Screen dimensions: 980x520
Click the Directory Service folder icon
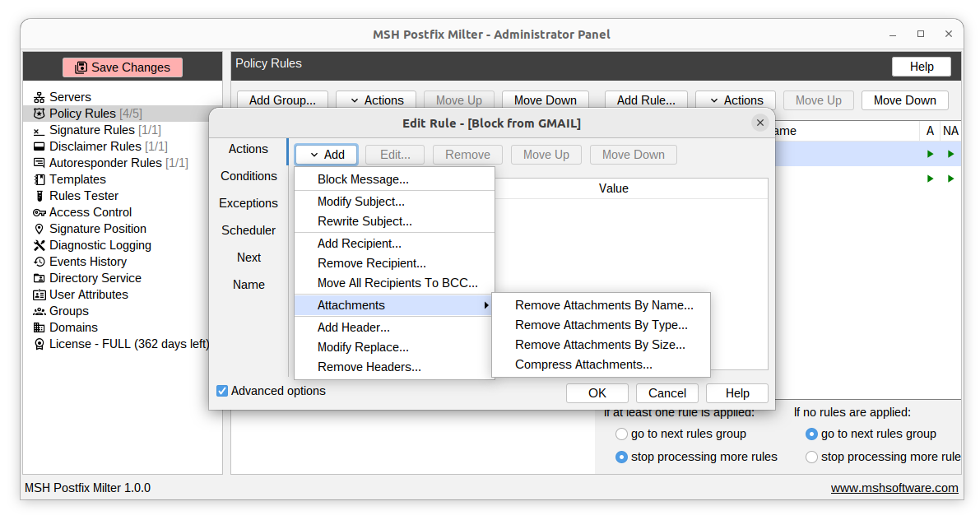[39, 278]
